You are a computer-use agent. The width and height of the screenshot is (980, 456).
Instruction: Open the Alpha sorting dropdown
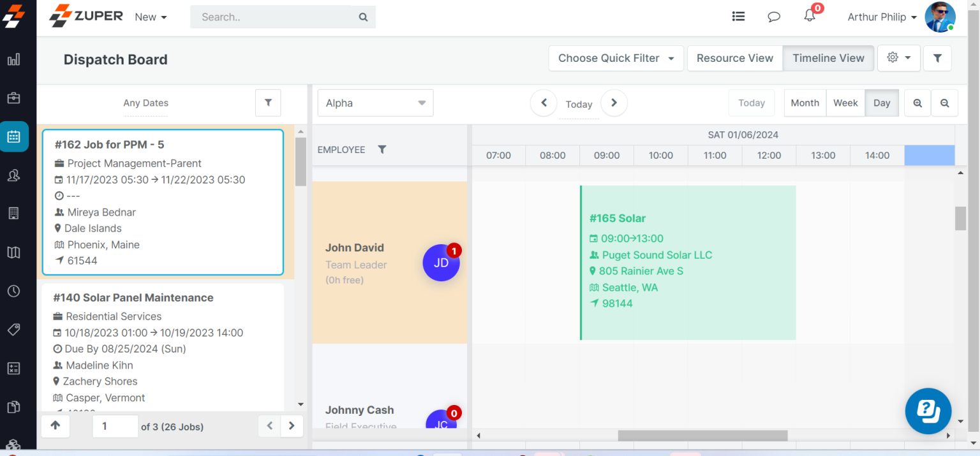tap(375, 103)
